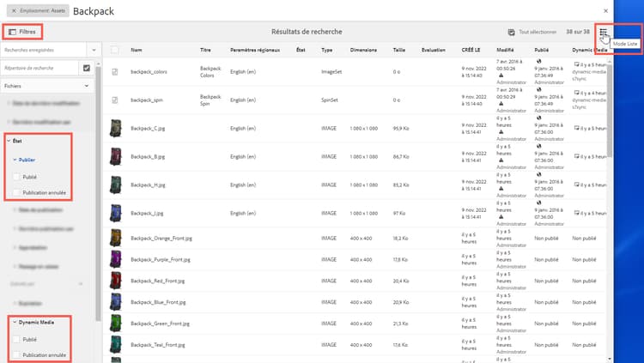Open Backpack_Teal_Front.jpg thumbnail

click(116, 345)
